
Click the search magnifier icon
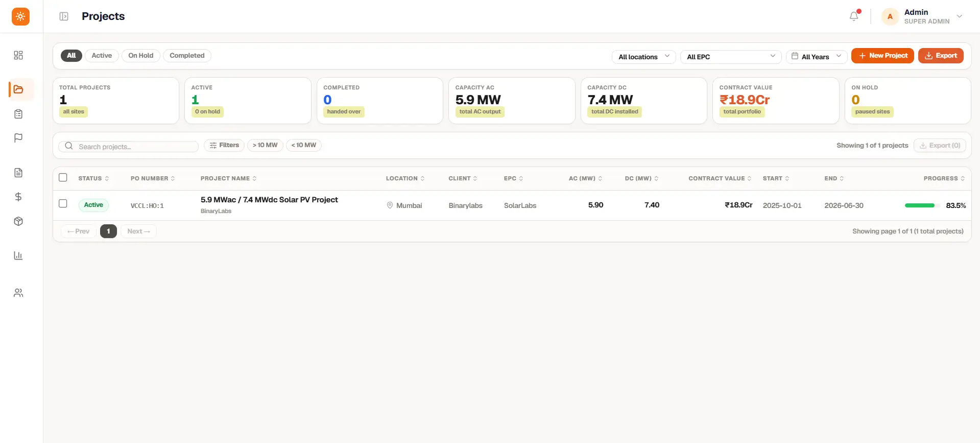pyautogui.click(x=69, y=146)
